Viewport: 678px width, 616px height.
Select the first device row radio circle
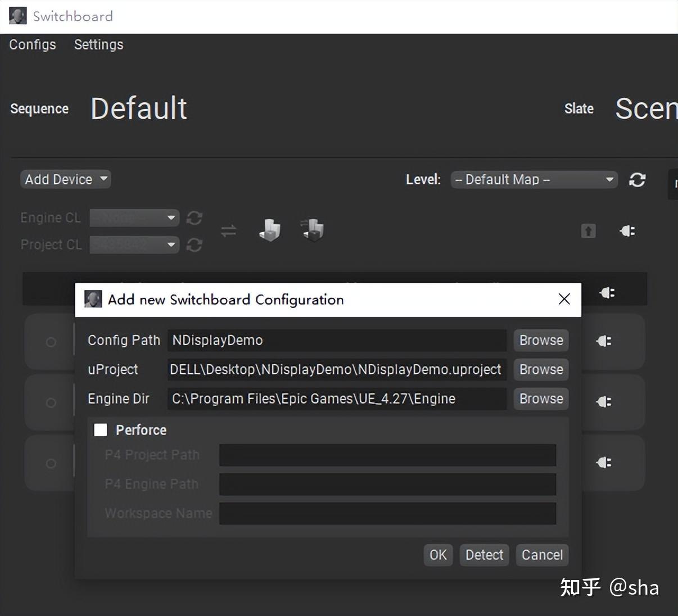click(51, 342)
